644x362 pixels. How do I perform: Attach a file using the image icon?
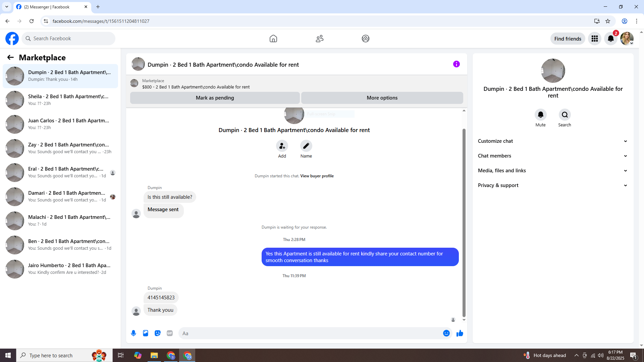click(x=146, y=333)
